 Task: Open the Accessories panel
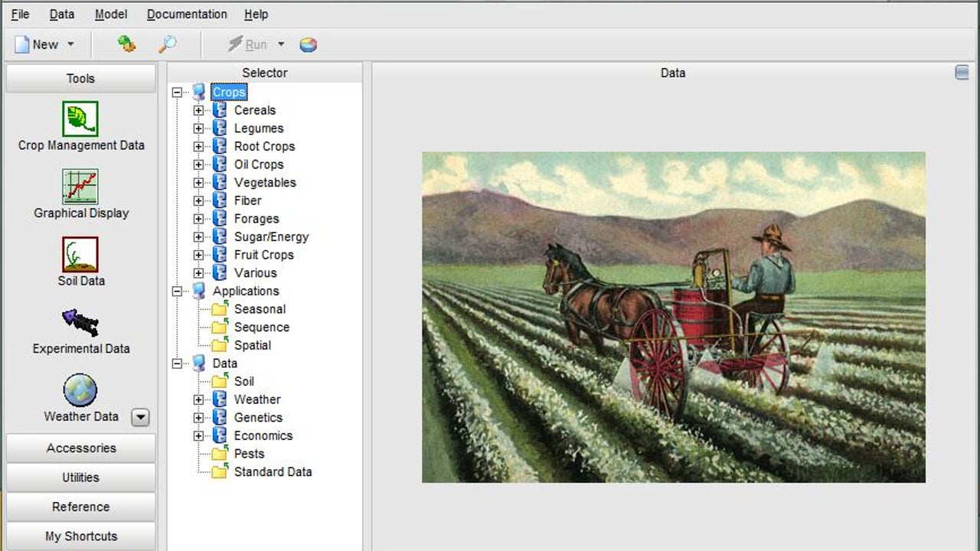point(80,448)
